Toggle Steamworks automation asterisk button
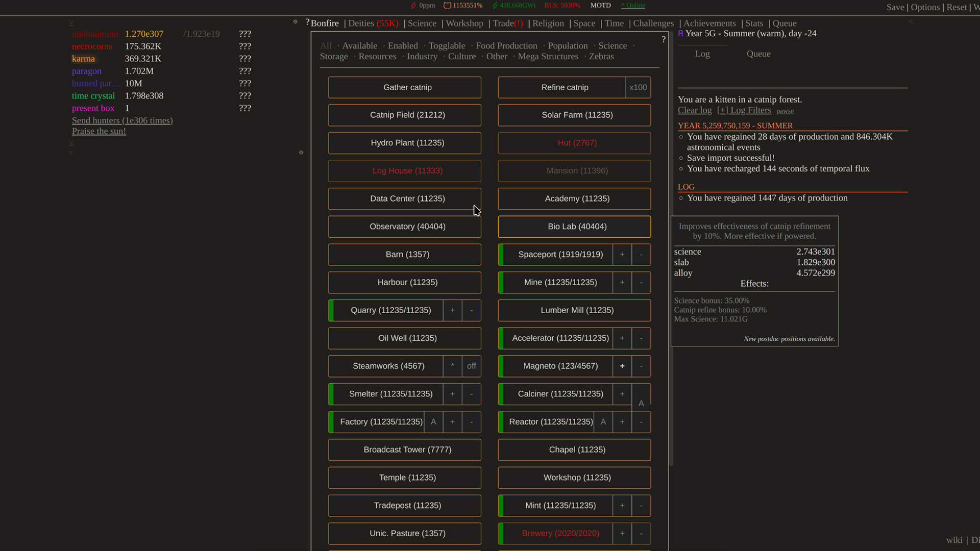This screenshot has height=551, width=980. tap(452, 366)
